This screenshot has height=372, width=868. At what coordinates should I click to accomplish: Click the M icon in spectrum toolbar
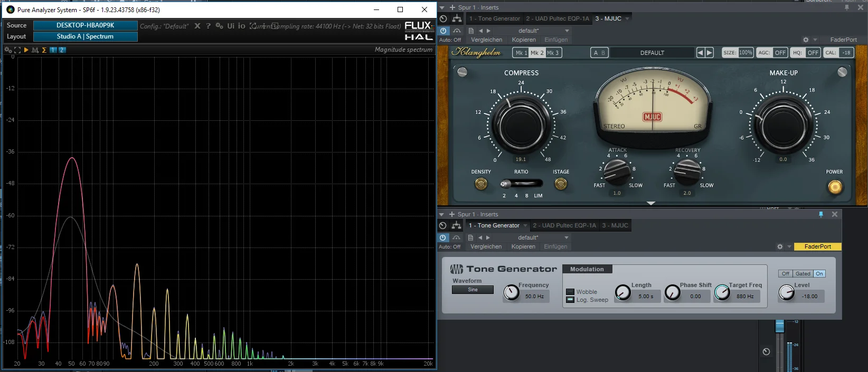(35, 50)
